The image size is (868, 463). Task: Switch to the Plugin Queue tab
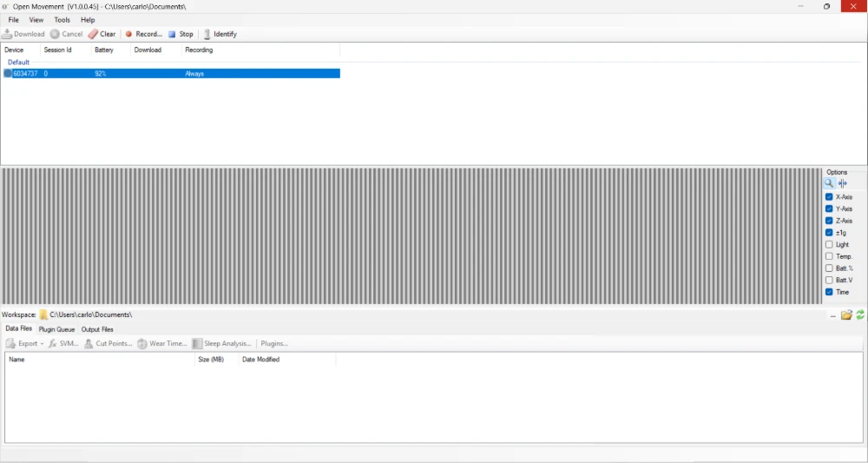click(x=56, y=329)
